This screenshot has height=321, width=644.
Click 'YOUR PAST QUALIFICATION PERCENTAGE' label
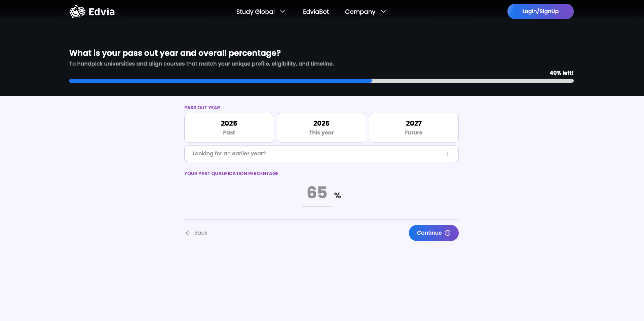pos(231,173)
